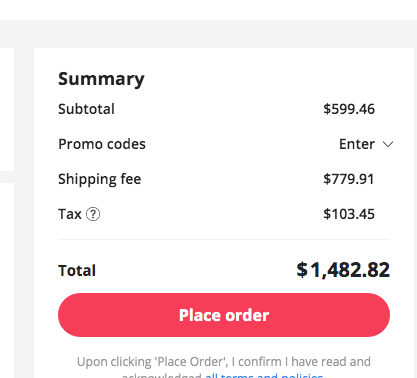This screenshot has width=417, height=378.
Task: Click the Summary heading
Action: pos(101,79)
